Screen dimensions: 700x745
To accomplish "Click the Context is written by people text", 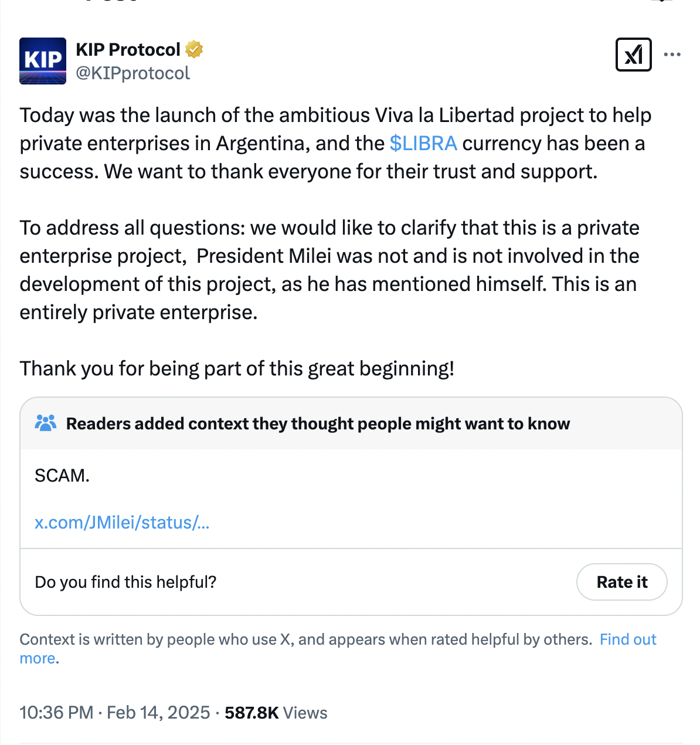I will click(305, 639).
